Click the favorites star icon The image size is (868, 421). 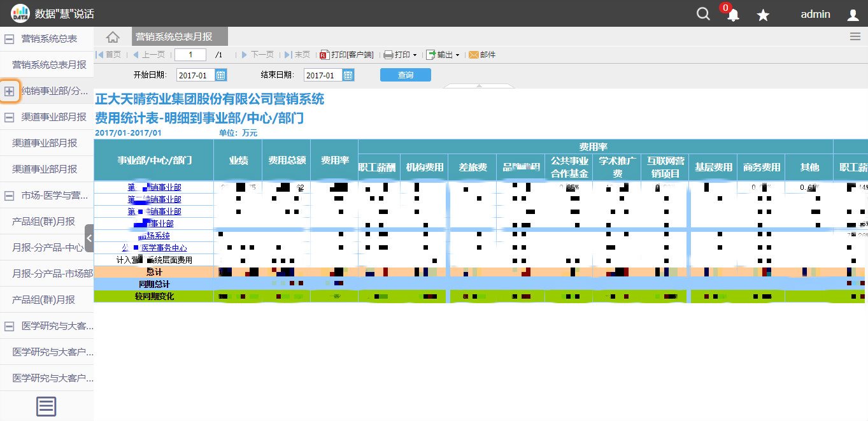(x=763, y=15)
